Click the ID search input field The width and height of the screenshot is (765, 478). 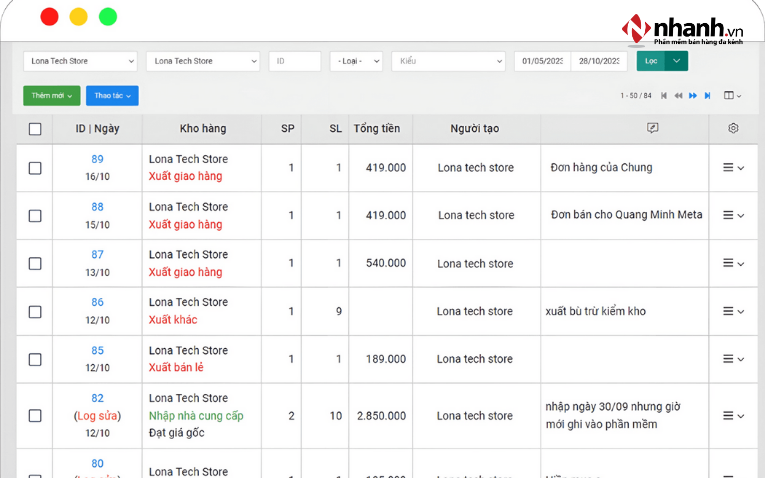coord(294,61)
